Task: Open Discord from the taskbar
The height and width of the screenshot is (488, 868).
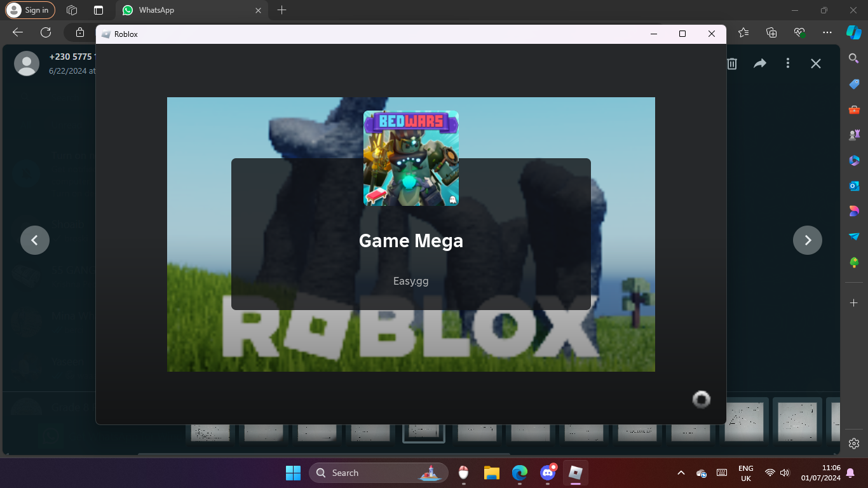Action: [x=548, y=473]
